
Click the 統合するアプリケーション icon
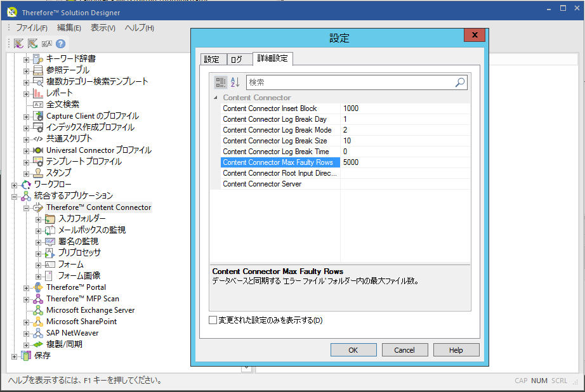click(x=26, y=196)
